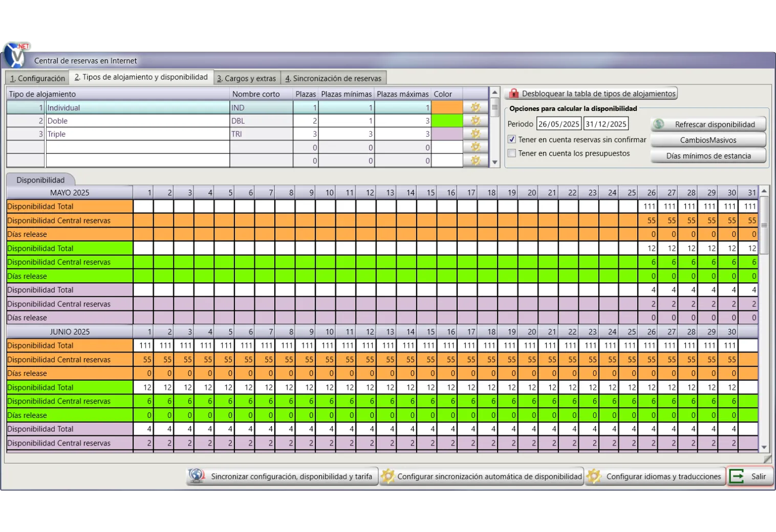This screenshot has height=532, width=776.
Task: Click the gear icon in the Triple row
Action: (x=476, y=134)
